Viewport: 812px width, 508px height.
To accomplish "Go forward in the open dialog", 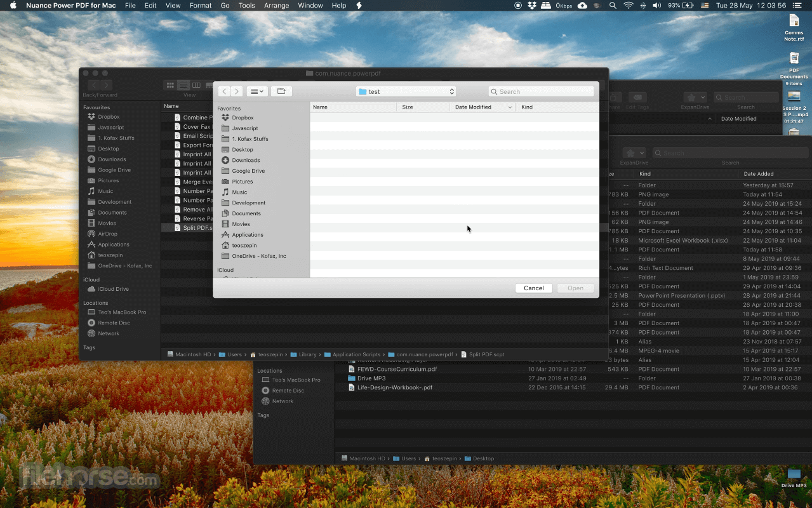I will 236,91.
